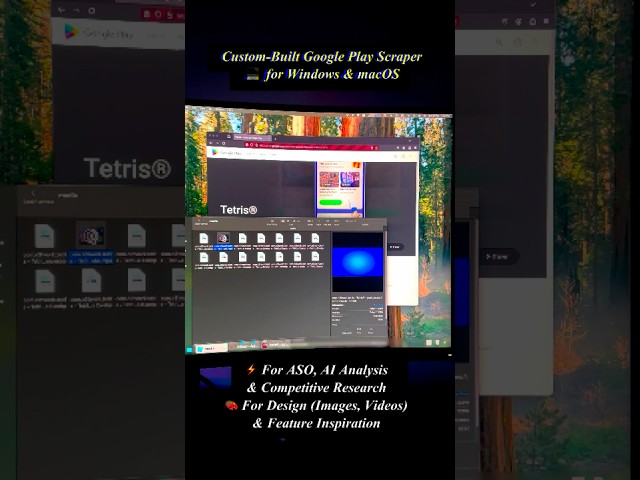The height and width of the screenshot is (480, 640).
Task: Click the first taskbar item at the bottom left
Action: click(211, 349)
